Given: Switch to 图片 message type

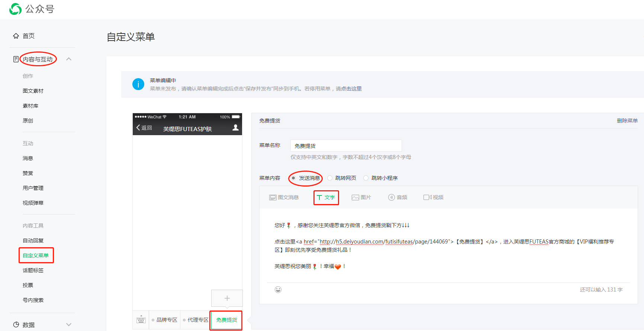Looking at the screenshot, I should (361, 197).
